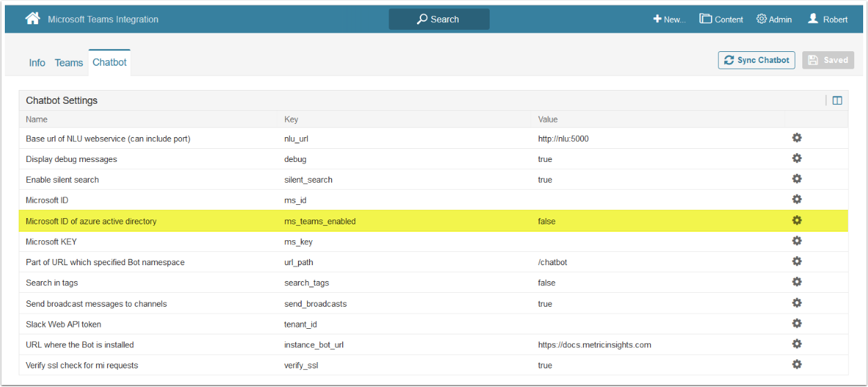Select the 'Microsoft KEY' row name
868x387 pixels.
pos(51,242)
